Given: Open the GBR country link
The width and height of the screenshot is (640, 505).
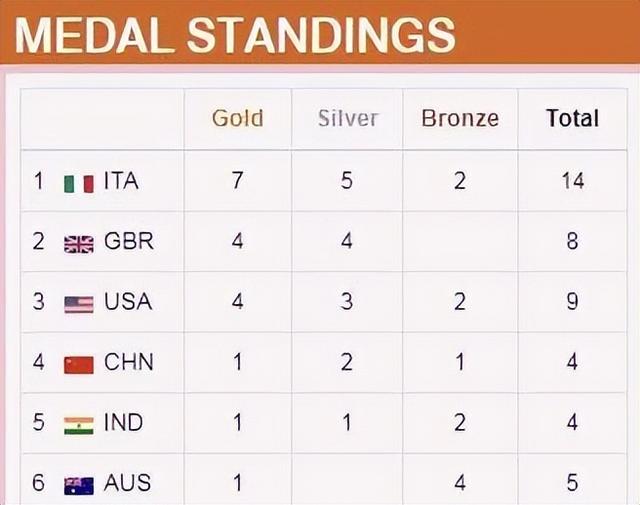Looking at the screenshot, I should [129, 241].
